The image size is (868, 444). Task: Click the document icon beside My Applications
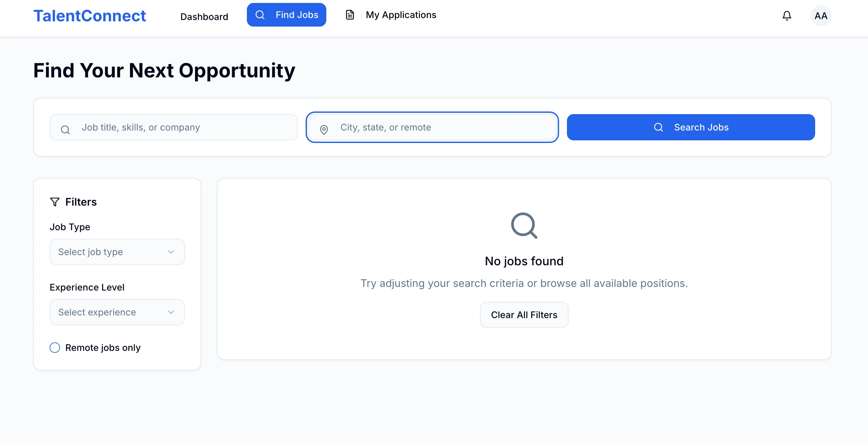pyautogui.click(x=350, y=15)
